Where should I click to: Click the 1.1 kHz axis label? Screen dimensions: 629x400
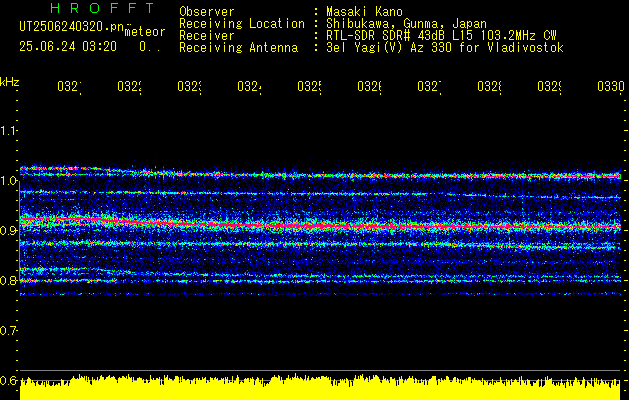tap(8, 130)
